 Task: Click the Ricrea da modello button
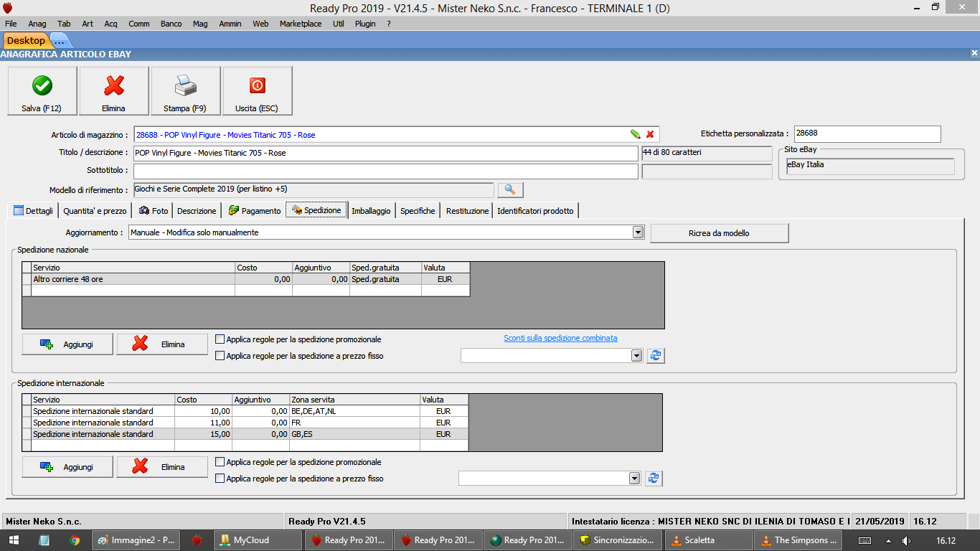(720, 233)
